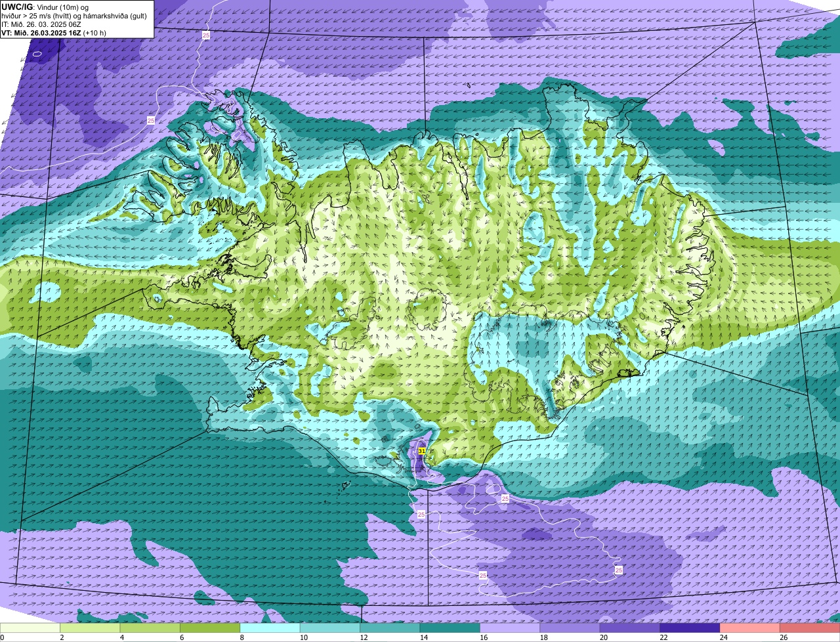This screenshot has height=642, width=840.
Task: Pick the 18–20 m/s purple legend swatch
Action: pos(570,628)
